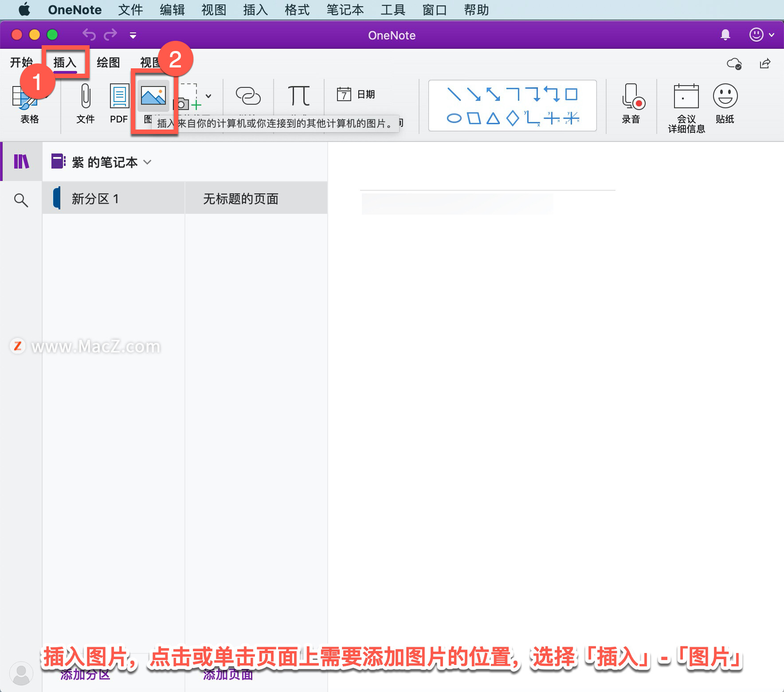Insert a link with the chain icon
This screenshot has height=692, width=784.
tap(248, 96)
